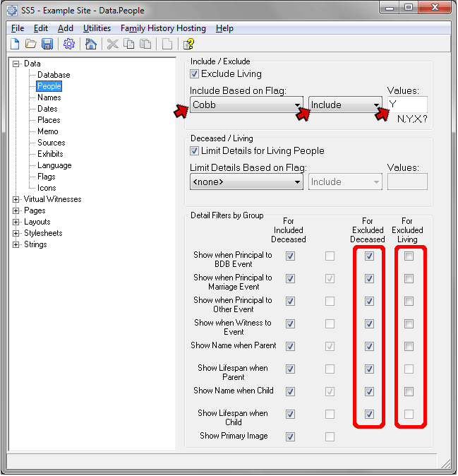
Task: Select Sources in the Data tree
Action: [x=51, y=143]
